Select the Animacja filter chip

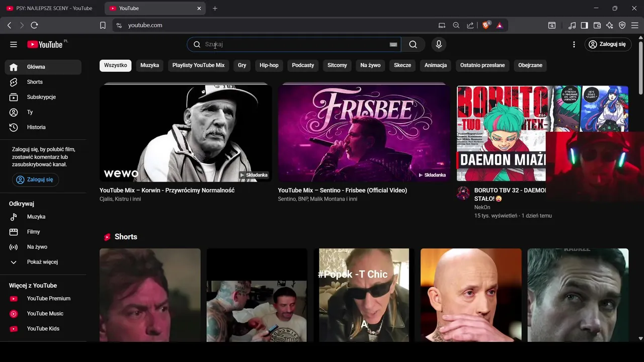436,65
